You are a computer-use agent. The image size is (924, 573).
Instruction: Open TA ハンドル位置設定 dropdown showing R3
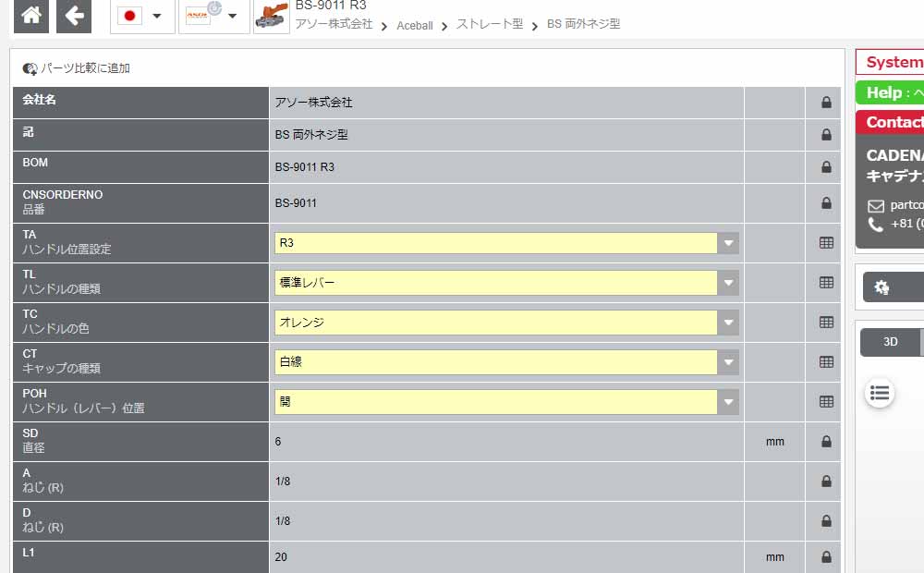[506, 243]
